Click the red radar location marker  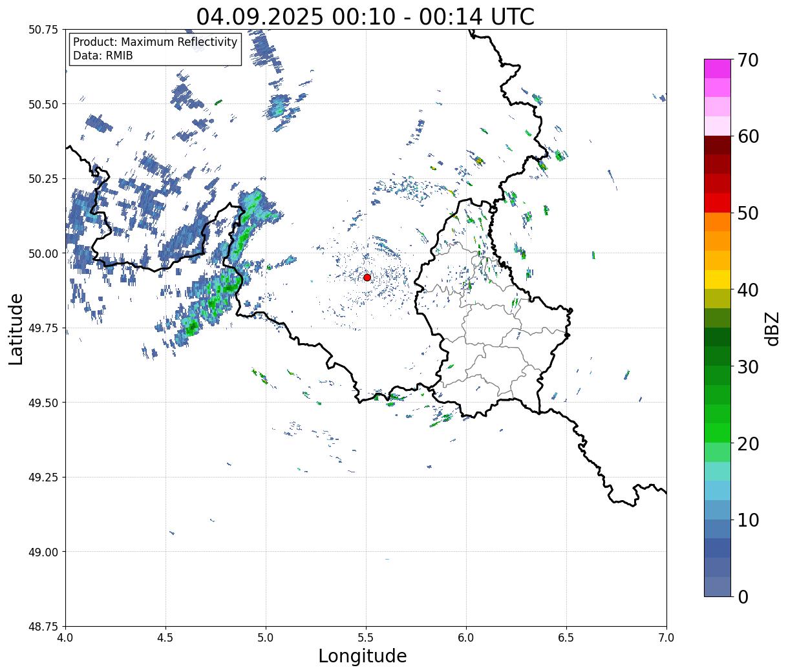[367, 277]
